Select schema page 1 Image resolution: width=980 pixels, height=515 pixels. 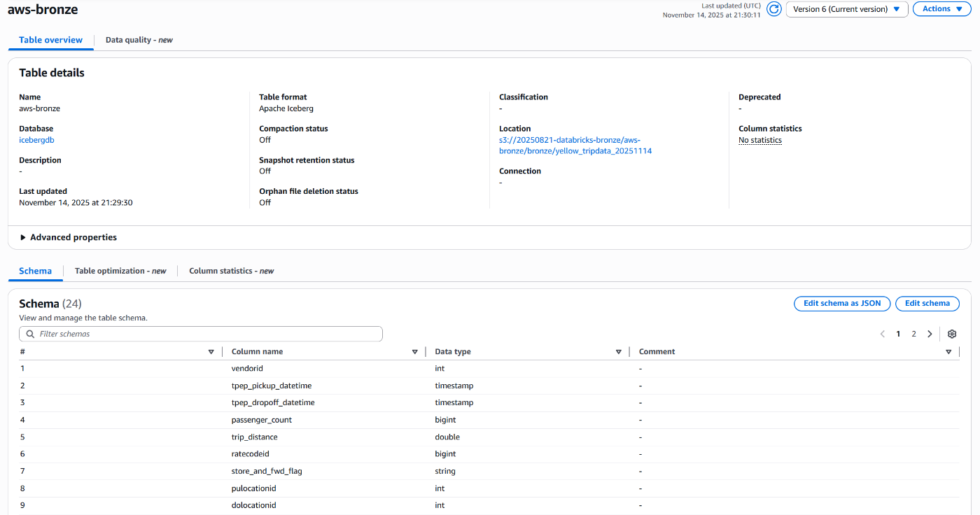[x=898, y=334]
